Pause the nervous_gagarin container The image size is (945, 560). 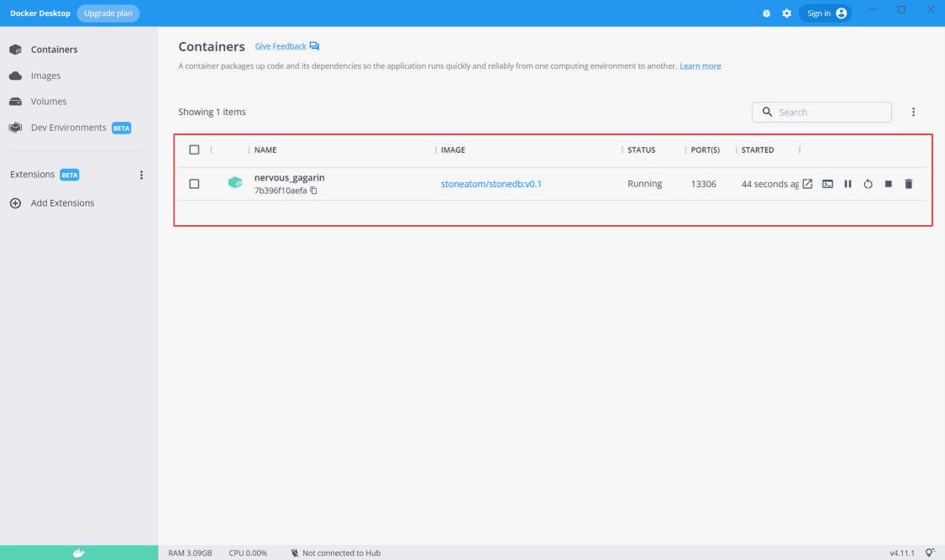pyautogui.click(x=848, y=184)
